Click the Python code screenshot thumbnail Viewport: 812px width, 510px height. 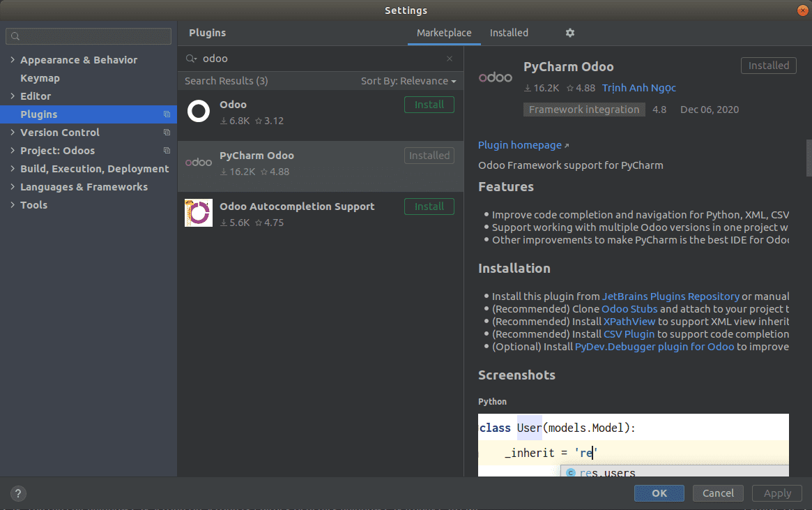coord(634,444)
